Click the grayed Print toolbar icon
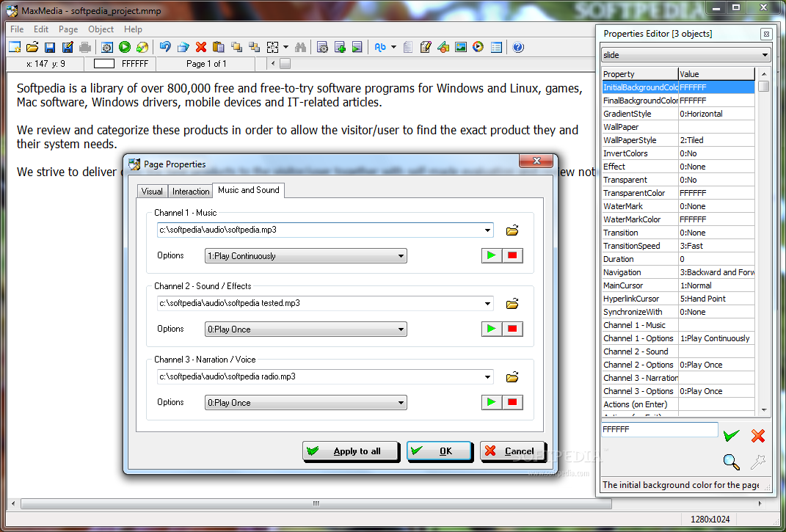The height and width of the screenshot is (532, 786). pyautogui.click(x=85, y=47)
